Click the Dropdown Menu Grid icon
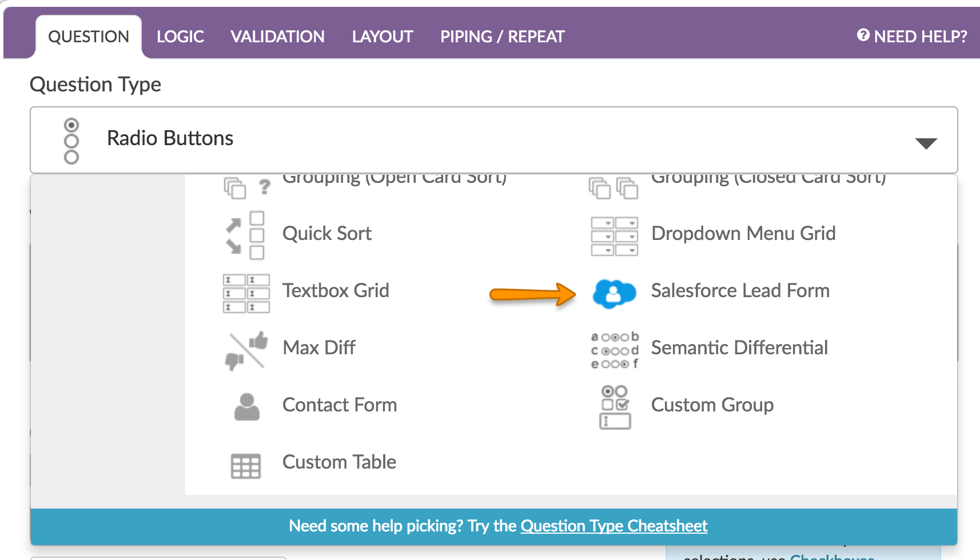The image size is (980, 560). click(x=614, y=235)
